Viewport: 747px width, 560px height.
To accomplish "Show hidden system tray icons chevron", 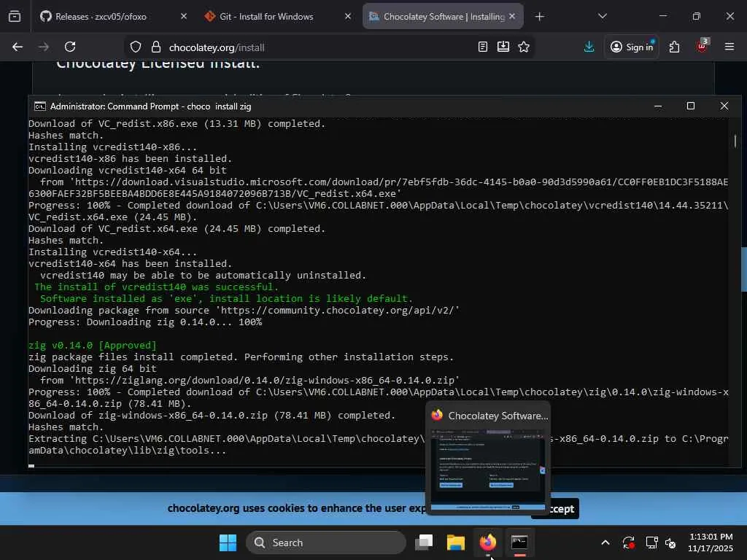I will pos(605,542).
